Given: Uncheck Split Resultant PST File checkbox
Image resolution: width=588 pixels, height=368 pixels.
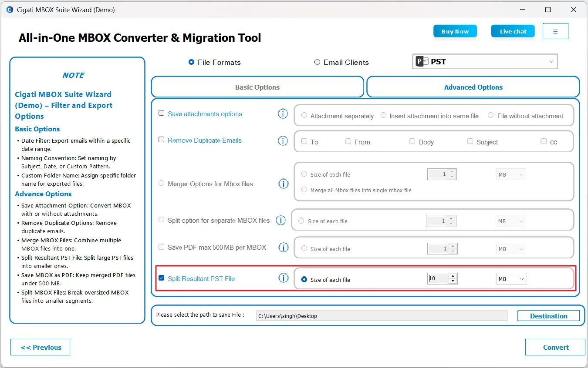Looking at the screenshot, I should [x=162, y=278].
